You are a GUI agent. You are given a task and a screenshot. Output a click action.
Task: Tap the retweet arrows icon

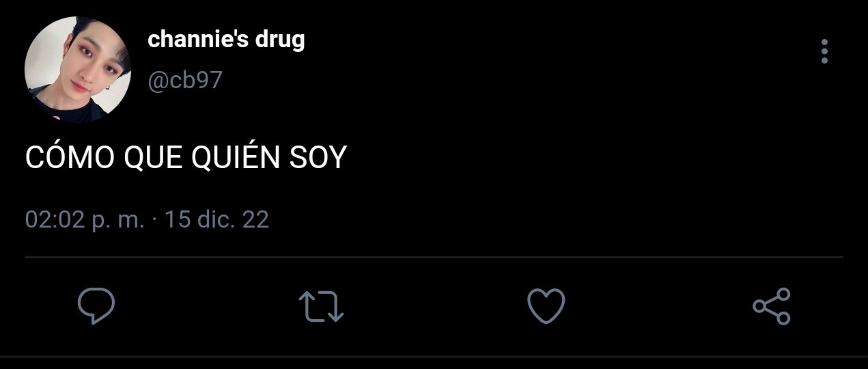(x=322, y=306)
